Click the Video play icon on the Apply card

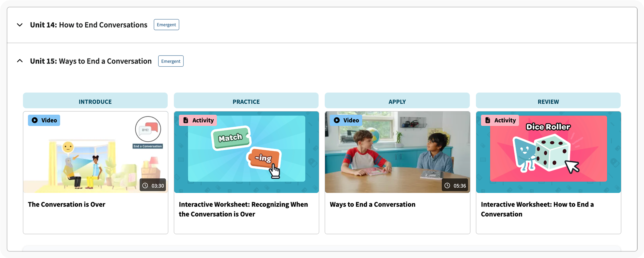337,120
